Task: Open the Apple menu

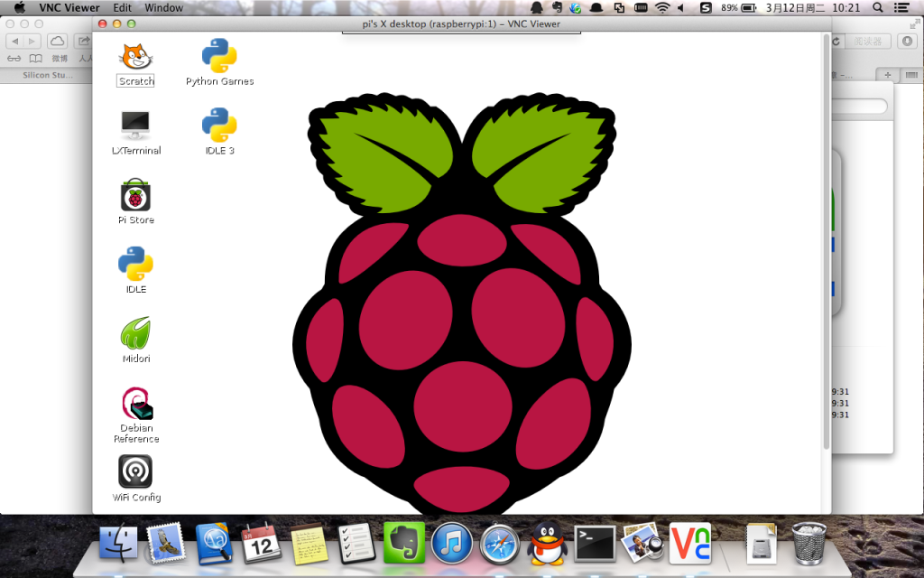Action: (19, 7)
